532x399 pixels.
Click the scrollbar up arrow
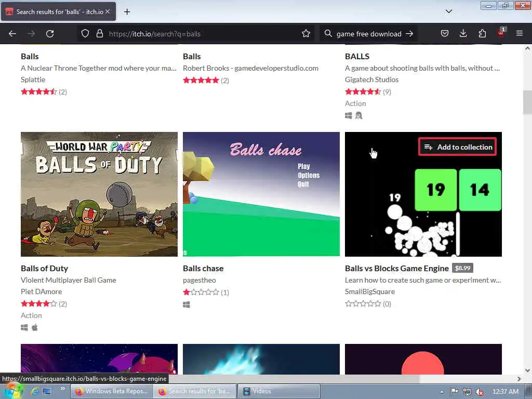[x=527, y=48]
